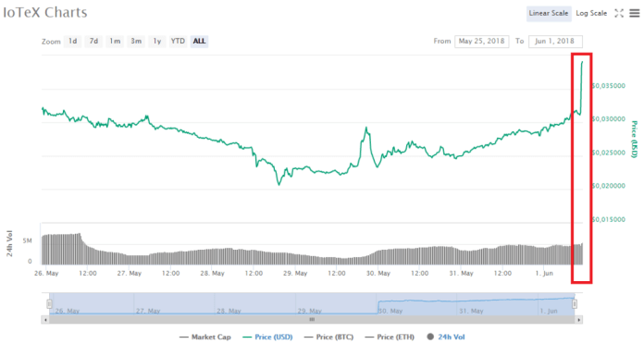Image resolution: width=644 pixels, height=344 pixels.
Task: Set zoom to YTD
Action: pyautogui.click(x=178, y=41)
